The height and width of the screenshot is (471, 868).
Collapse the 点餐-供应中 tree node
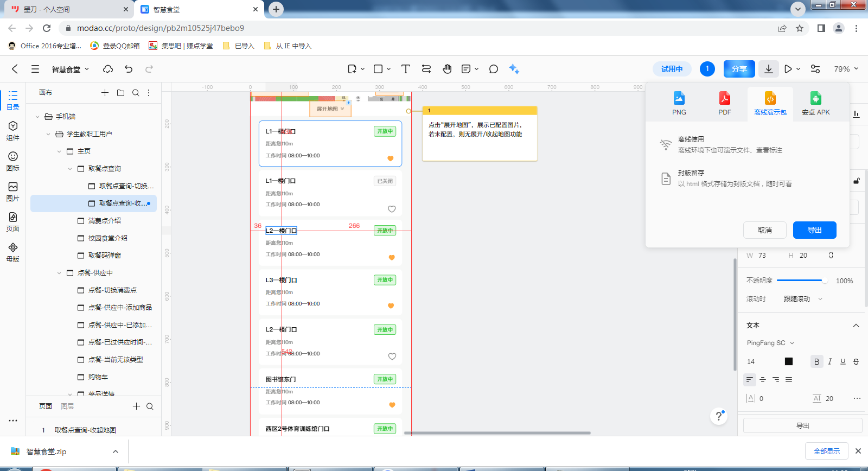click(59, 273)
